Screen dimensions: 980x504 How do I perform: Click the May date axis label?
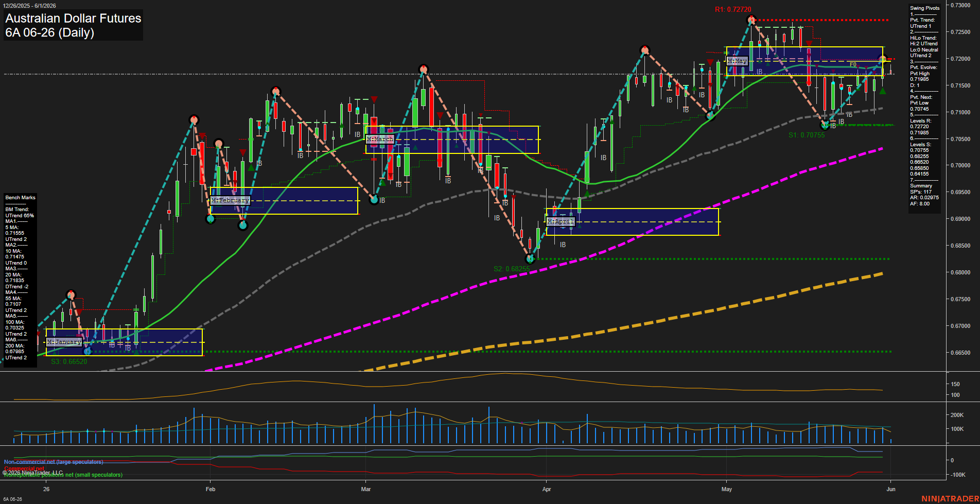pyautogui.click(x=727, y=489)
